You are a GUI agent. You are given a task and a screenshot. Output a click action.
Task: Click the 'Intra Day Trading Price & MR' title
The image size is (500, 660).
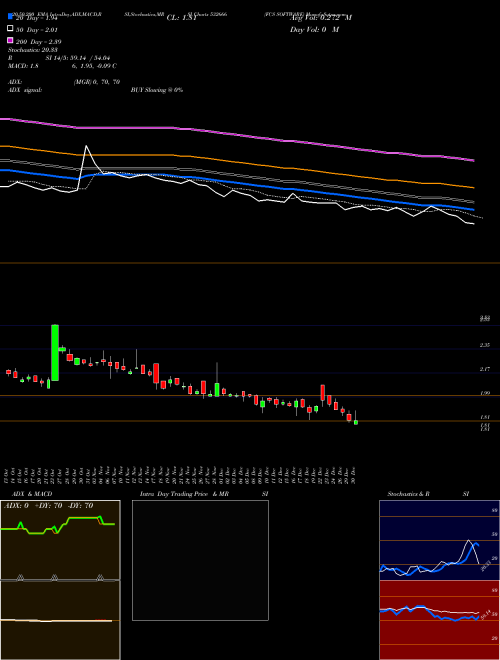click(x=184, y=494)
